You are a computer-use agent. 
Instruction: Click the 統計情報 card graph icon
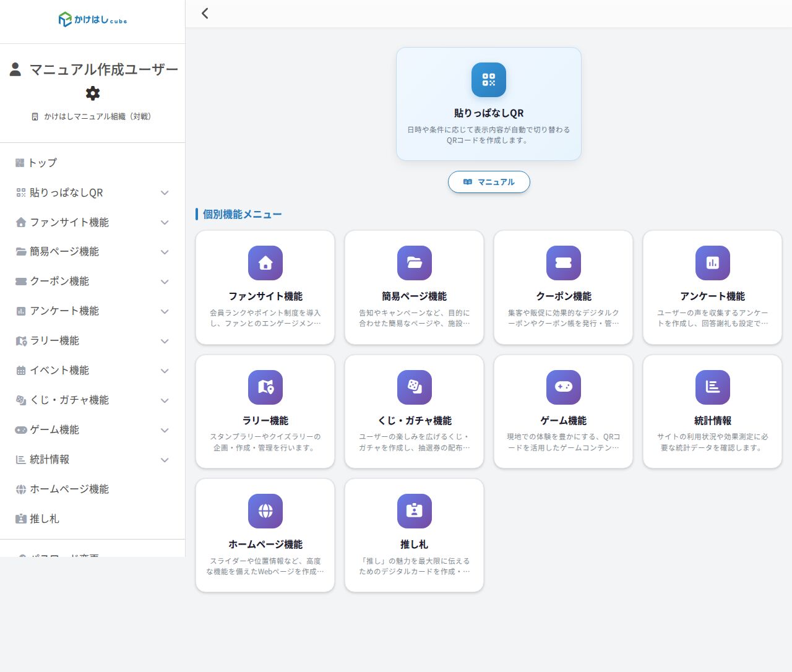[713, 387]
